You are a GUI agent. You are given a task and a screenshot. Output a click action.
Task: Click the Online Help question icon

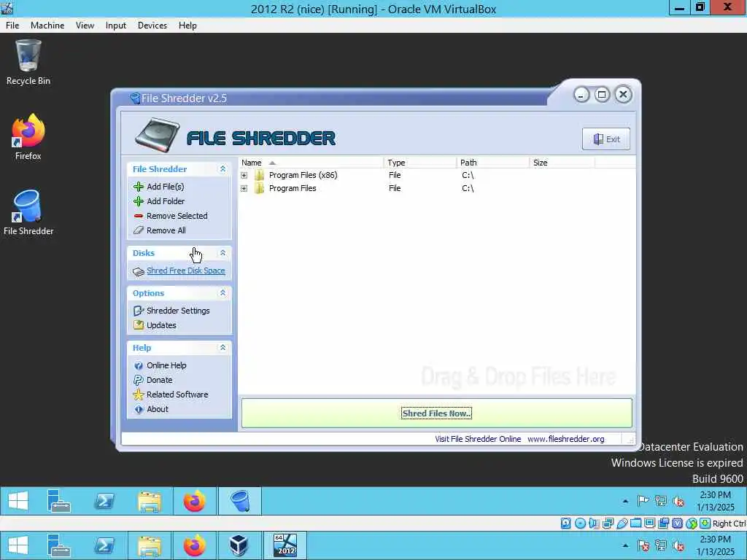[138, 366]
